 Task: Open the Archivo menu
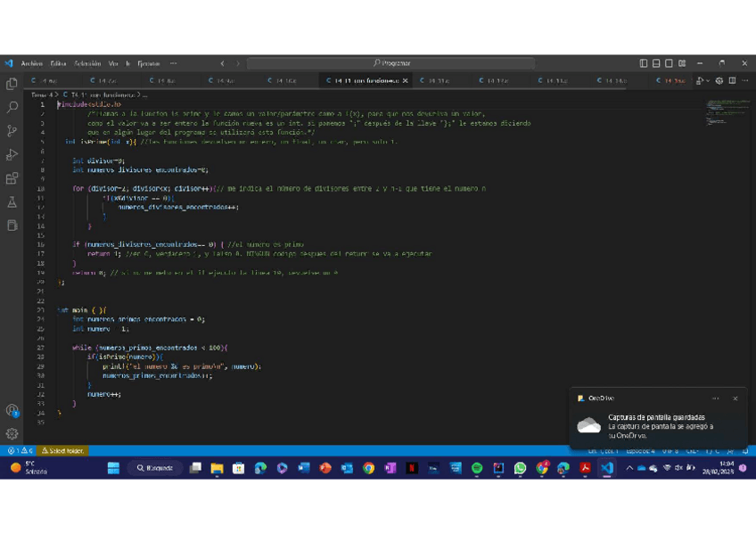click(x=31, y=63)
